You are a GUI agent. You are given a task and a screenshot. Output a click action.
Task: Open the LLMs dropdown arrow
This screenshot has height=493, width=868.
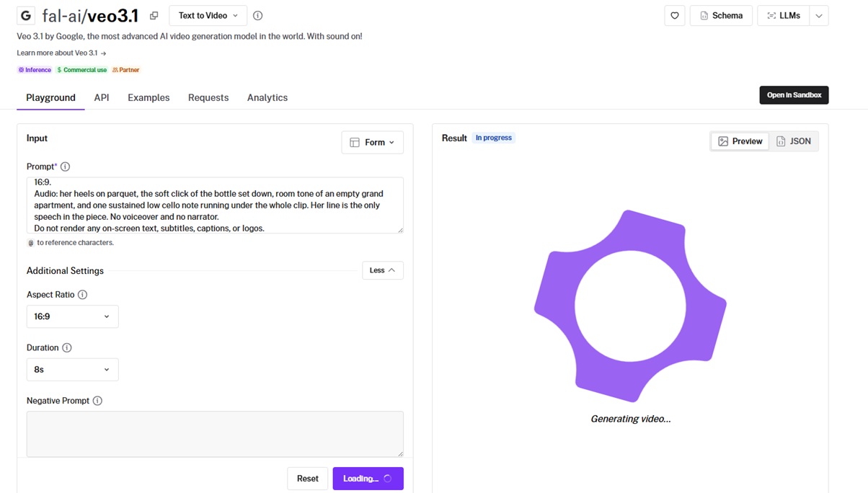[819, 16]
